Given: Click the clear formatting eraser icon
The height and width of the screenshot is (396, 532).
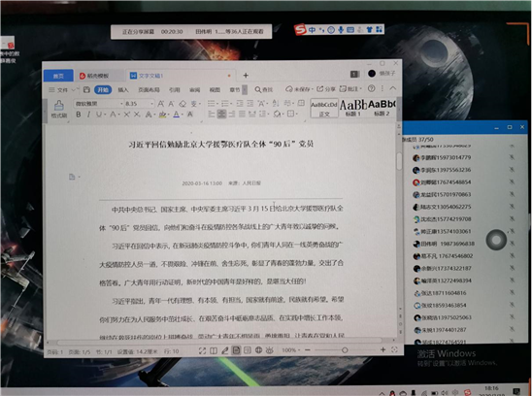Looking at the screenshot, I should coord(183,104).
